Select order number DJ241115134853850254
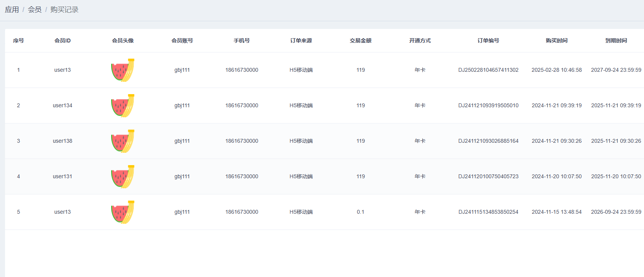Viewport: 644px width, 277px height. point(488,212)
